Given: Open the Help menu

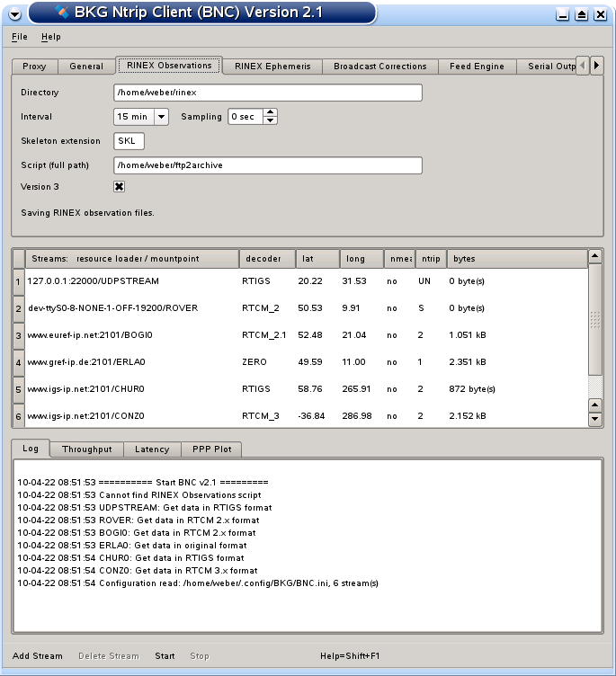Looking at the screenshot, I should point(51,37).
